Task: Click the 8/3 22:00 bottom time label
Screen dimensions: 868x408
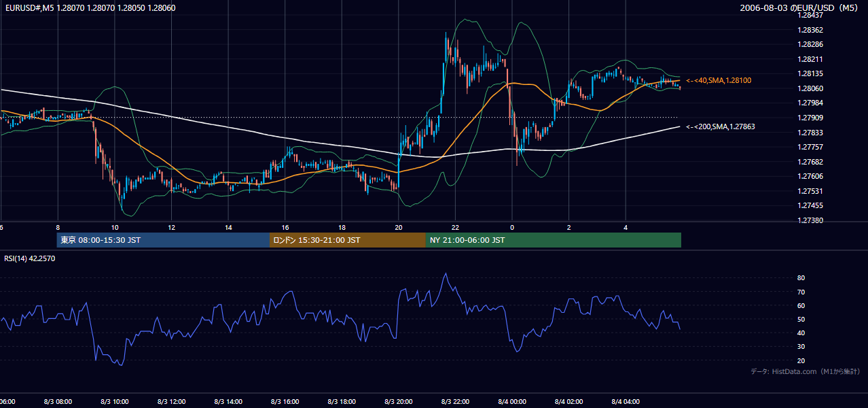Action: pyautogui.click(x=455, y=402)
